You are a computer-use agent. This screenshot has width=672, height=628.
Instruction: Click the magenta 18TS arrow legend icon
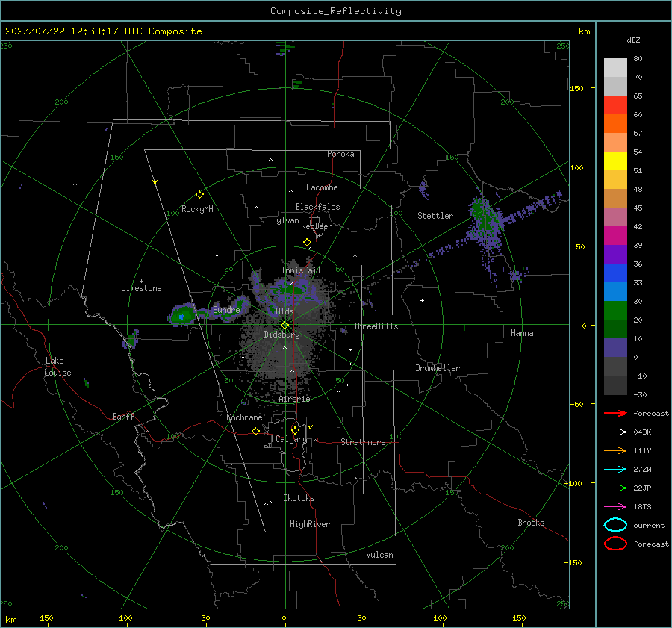click(615, 507)
